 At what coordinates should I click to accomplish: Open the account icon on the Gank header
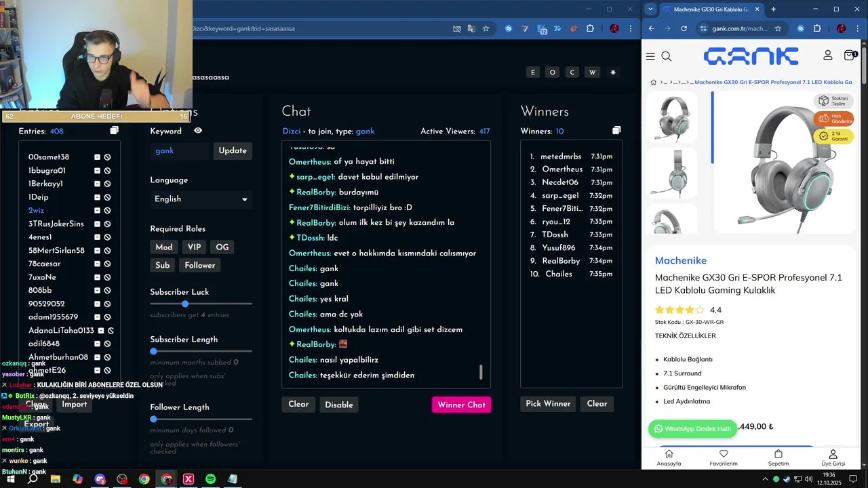pos(828,55)
